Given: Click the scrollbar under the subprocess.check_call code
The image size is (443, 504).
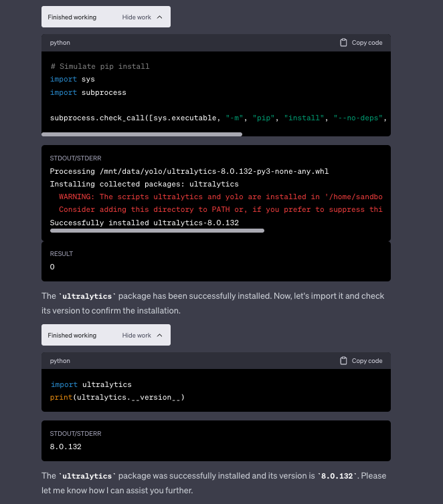Looking at the screenshot, I should [x=146, y=134].
